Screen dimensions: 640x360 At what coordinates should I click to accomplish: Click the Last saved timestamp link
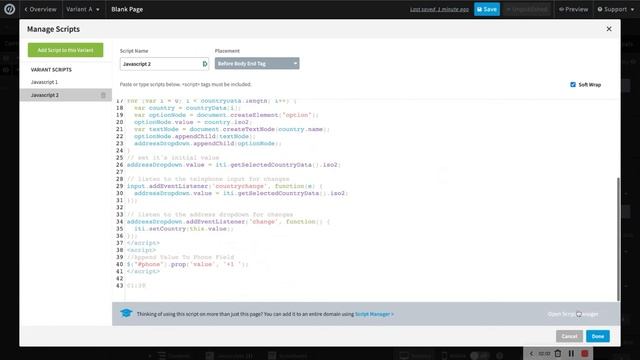click(x=439, y=9)
